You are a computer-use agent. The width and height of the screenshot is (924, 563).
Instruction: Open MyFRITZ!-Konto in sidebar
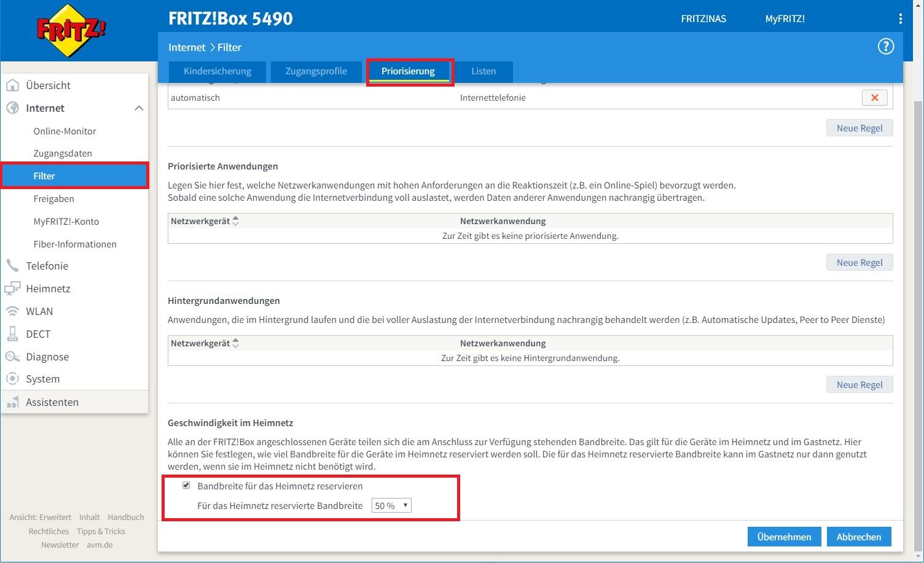tap(66, 222)
